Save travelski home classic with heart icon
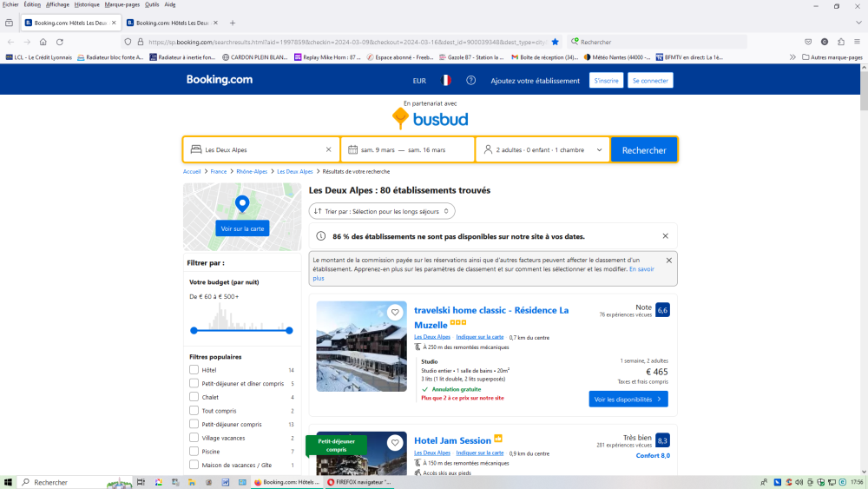Viewport: 868px width, 489px height. [395, 313]
